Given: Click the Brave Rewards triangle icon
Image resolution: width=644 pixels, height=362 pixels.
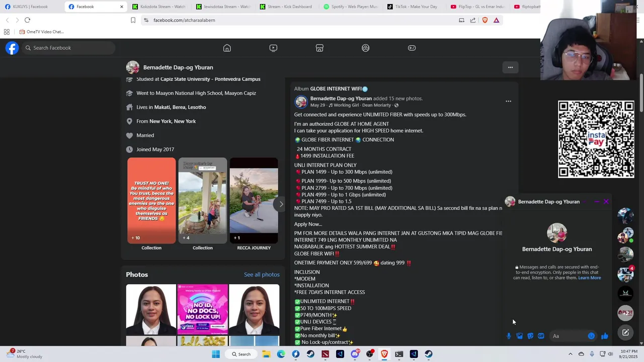Looking at the screenshot, I should coord(497,20).
